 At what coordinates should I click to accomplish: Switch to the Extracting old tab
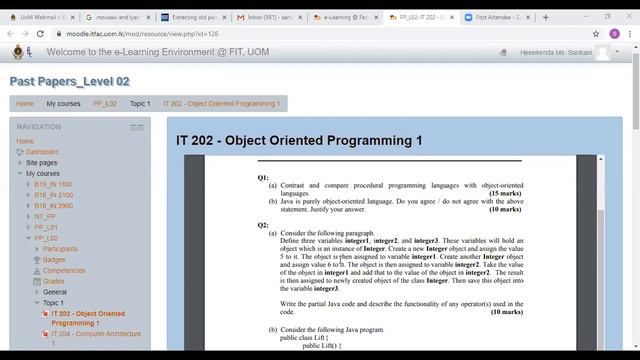tap(193, 18)
